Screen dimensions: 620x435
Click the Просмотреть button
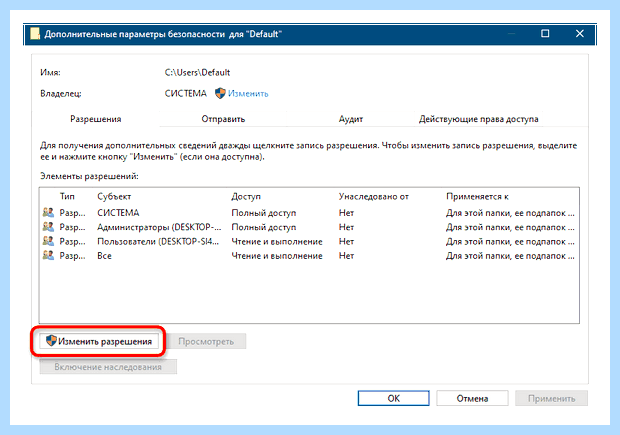coord(206,341)
